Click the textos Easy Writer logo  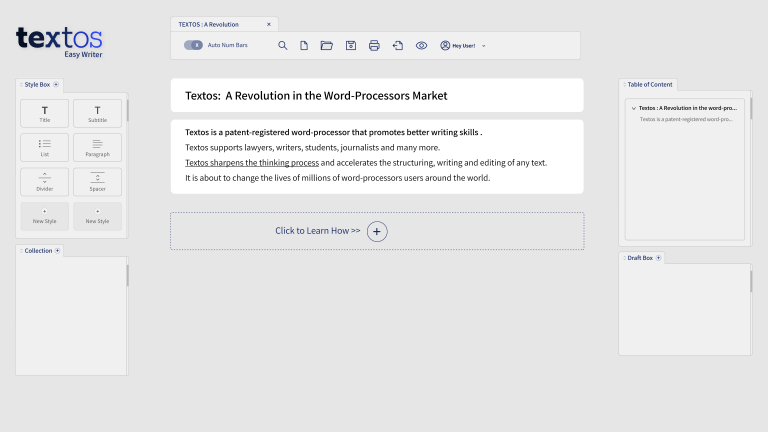pyautogui.click(x=59, y=42)
